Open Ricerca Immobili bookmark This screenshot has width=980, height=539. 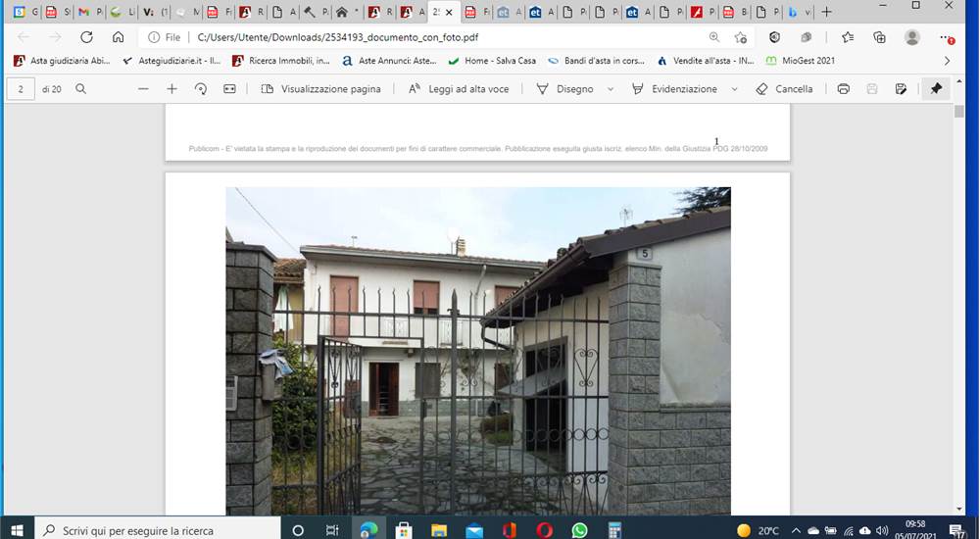click(280, 61)
